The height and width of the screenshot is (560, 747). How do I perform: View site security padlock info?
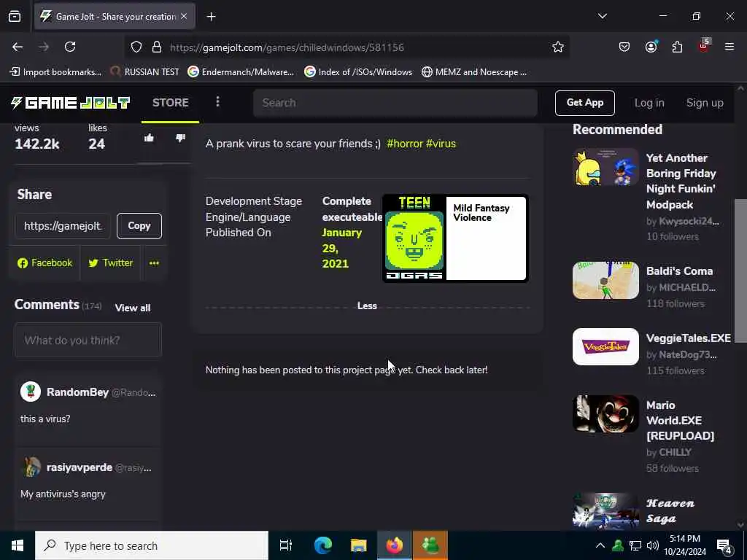156,47
